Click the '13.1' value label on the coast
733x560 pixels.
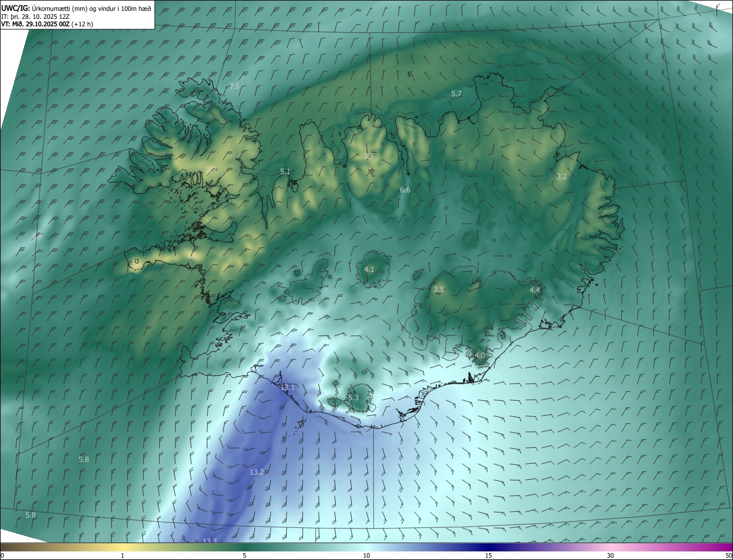pyautogui.click(x=287, y=388)
